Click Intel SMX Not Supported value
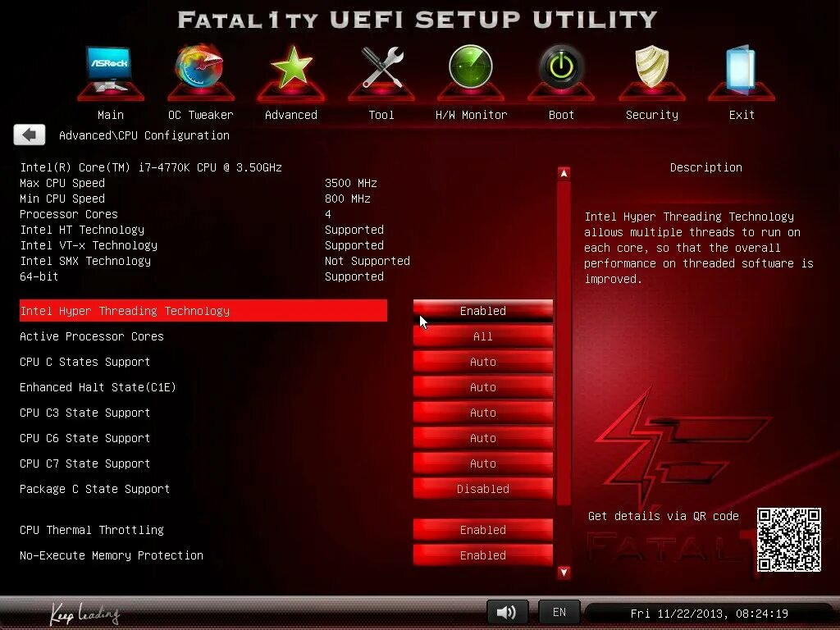The width and height of the screenshot is (840, 630). 367,261
